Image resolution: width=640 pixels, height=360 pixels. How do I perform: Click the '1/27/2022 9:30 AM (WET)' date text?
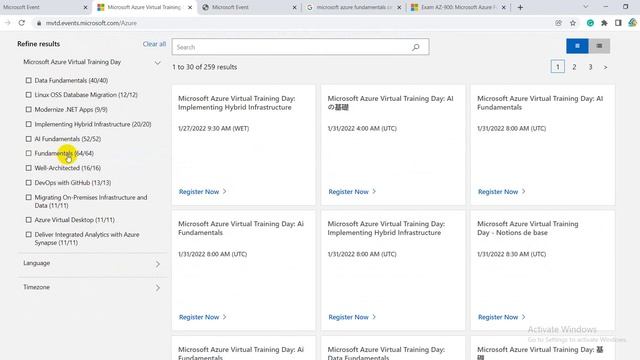213,129
